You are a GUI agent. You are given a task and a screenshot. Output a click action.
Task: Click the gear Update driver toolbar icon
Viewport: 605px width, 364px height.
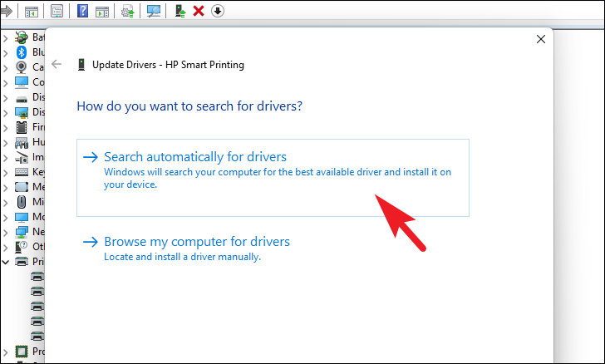[x=128, y=11]
